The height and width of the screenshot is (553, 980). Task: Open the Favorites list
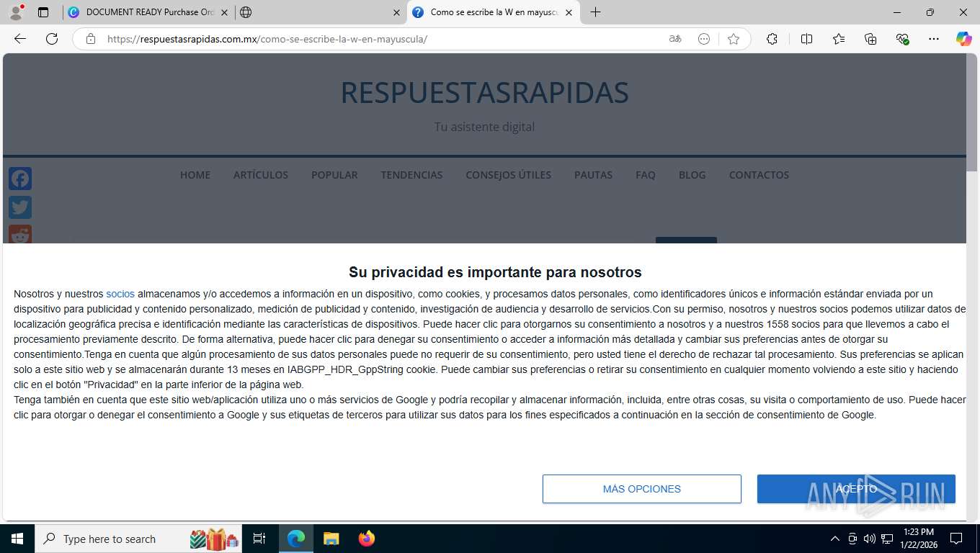[839, 39]
